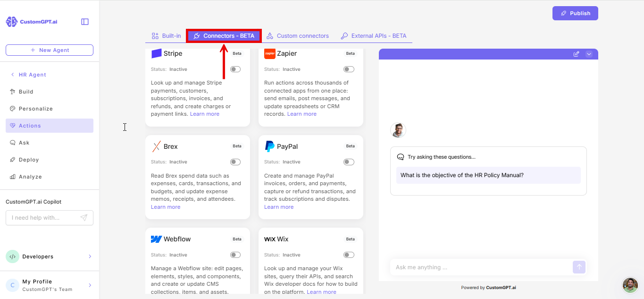
Task: Click the Stripe logo icon
Action: 156,53
